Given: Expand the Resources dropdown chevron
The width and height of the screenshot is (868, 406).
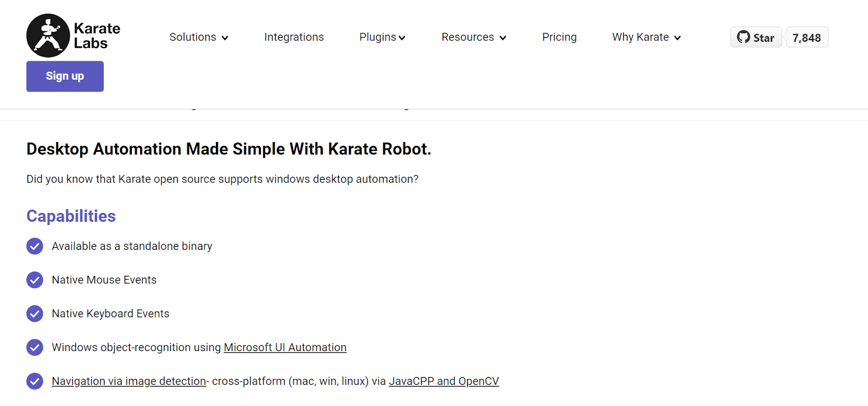Looking at the screenshot, I should coord(503,38).
